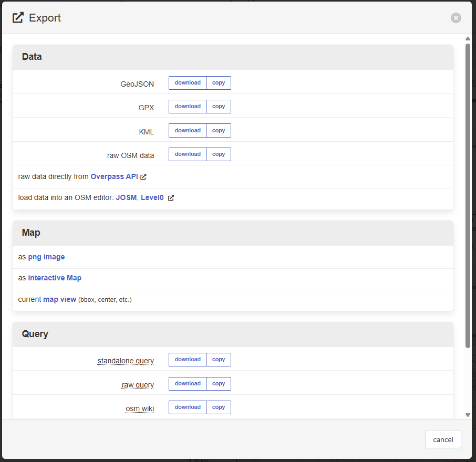The image size is (476, 462).
Task: Load data into JOSM editor
Action: [126, 198]
